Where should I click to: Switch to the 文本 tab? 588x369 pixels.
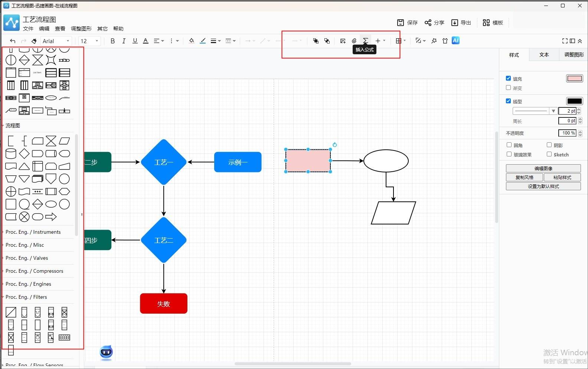[544, 55]
